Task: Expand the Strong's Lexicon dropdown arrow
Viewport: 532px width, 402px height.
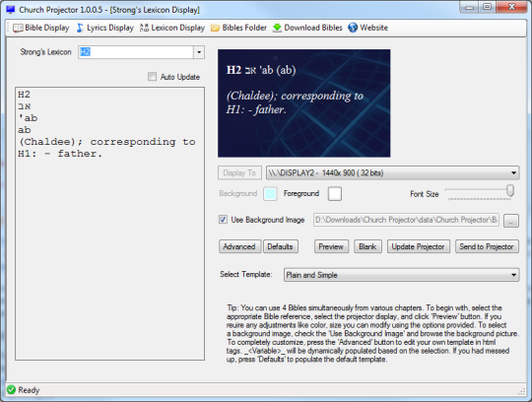Action: point(199,52)
